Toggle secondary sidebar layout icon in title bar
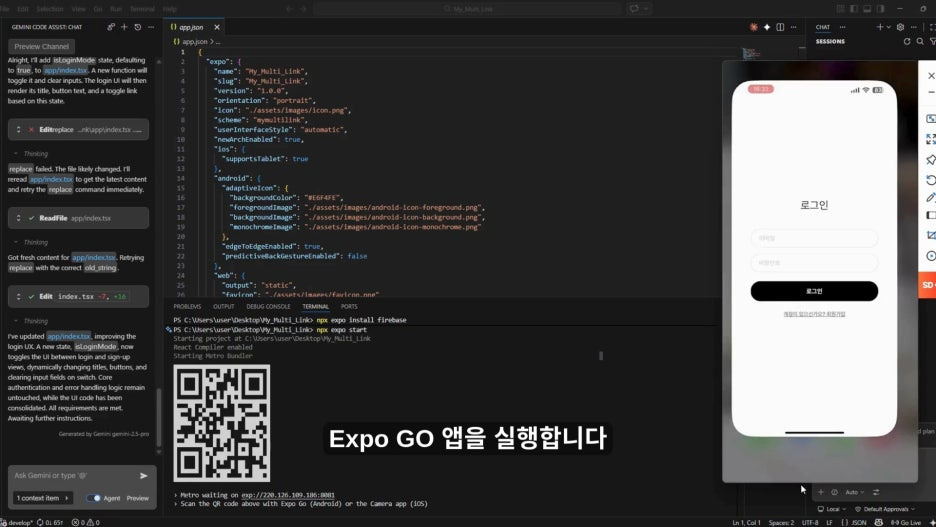The width and height of the screenshot is (936, 527). (880, 9)
